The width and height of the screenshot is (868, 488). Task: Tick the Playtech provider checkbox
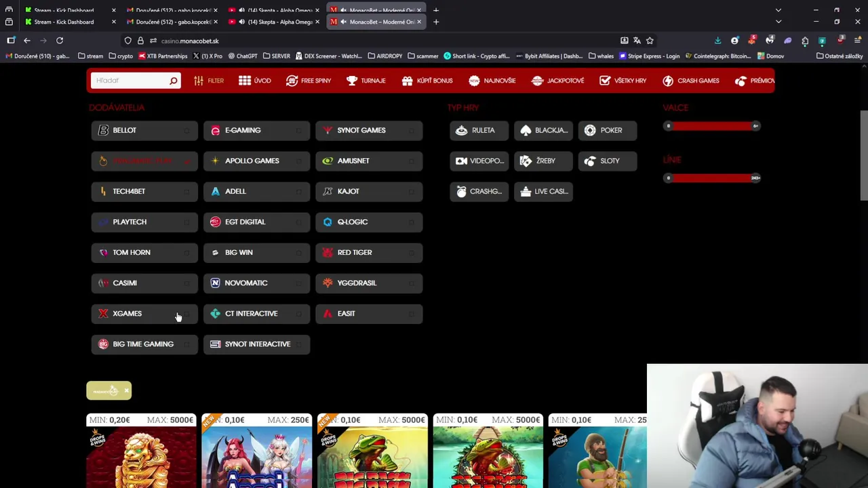[x=186, y=222]
